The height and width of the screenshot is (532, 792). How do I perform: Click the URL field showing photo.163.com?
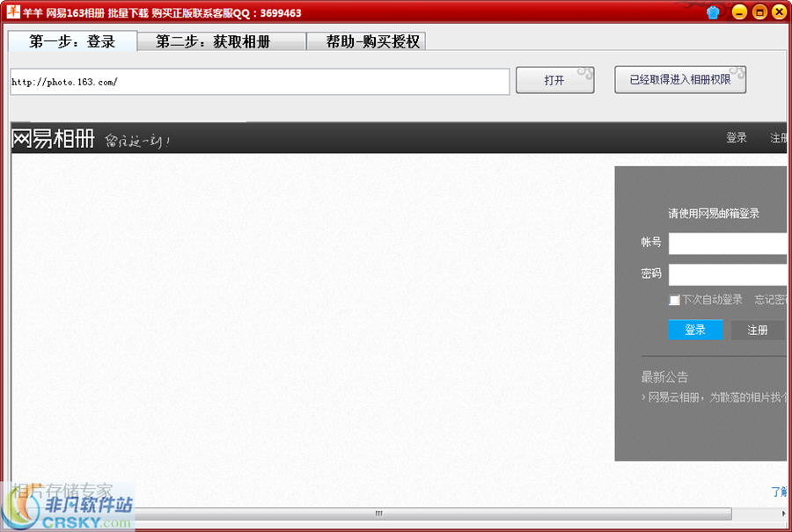click(260, 82)
